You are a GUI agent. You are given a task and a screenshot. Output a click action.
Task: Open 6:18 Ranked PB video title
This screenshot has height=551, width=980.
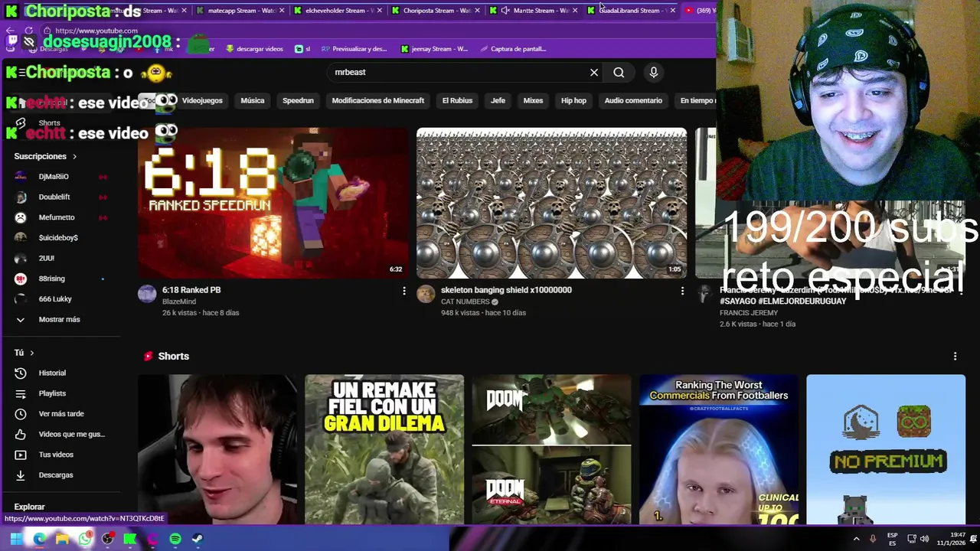coord(191,290)
